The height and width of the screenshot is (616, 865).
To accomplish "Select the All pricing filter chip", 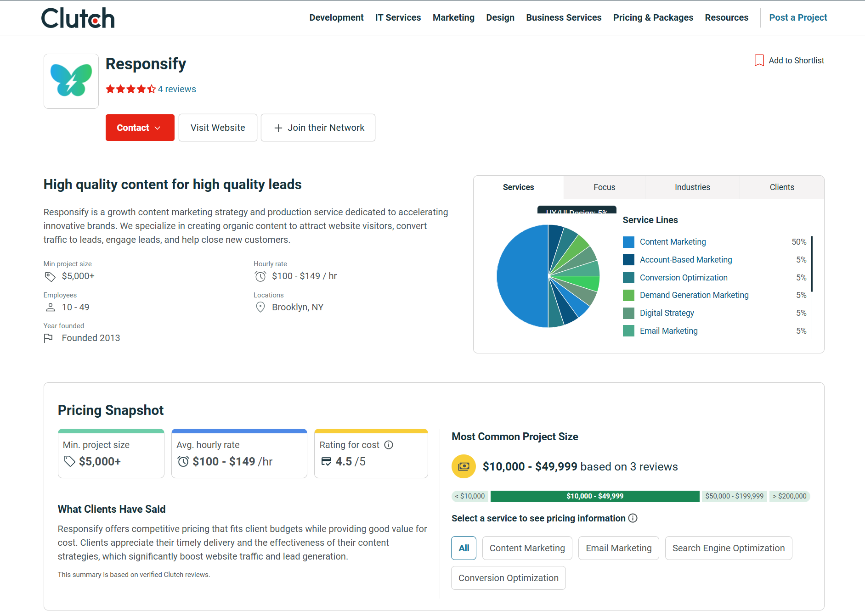I will (x=464, y=548).
